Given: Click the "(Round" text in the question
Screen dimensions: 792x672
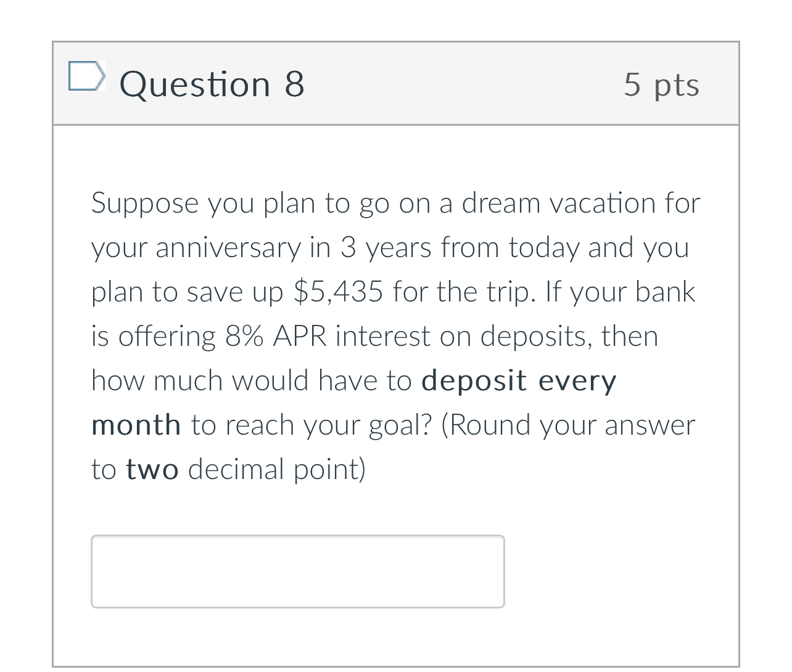Looking at the screenshot, I should [486, 425].
